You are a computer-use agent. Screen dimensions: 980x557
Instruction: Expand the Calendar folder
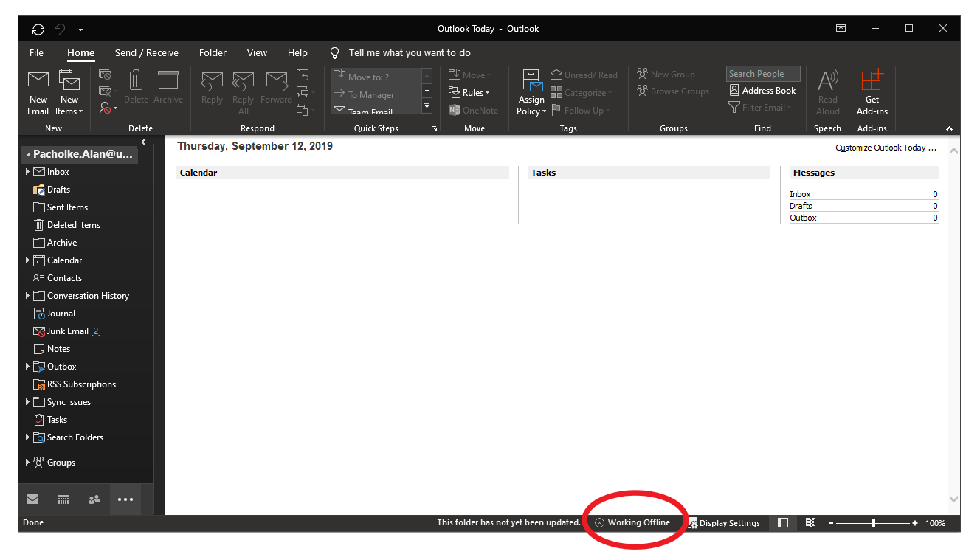pos(28,260)
